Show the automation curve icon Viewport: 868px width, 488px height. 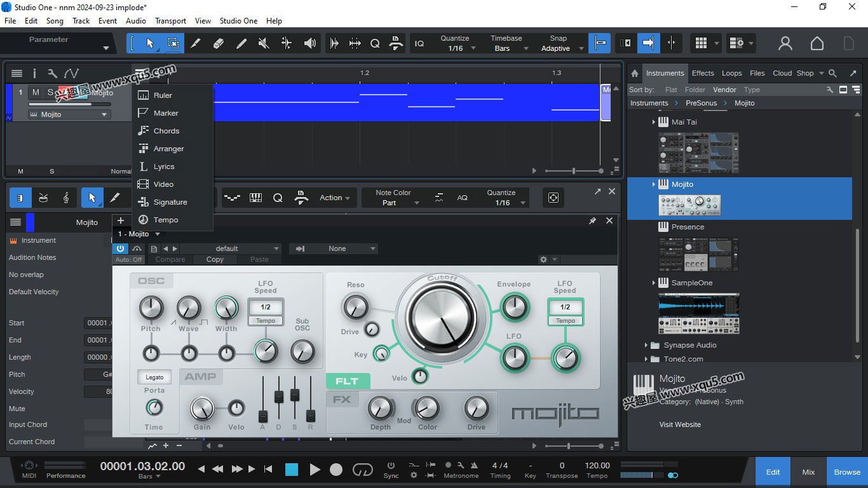(71, 74)
